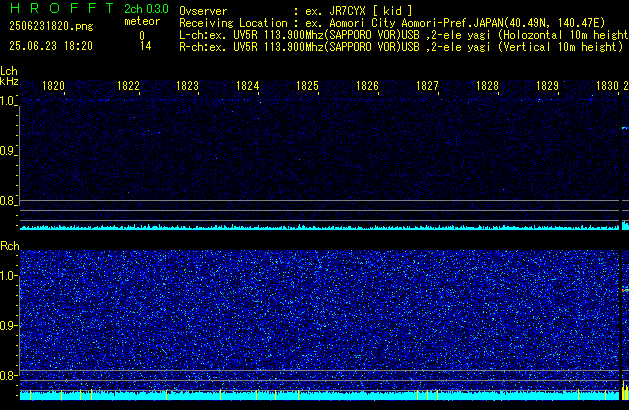Viewport: 629px width, 410px height.
Task: Select the 1823 time marker
Action: tap(187, 86)
